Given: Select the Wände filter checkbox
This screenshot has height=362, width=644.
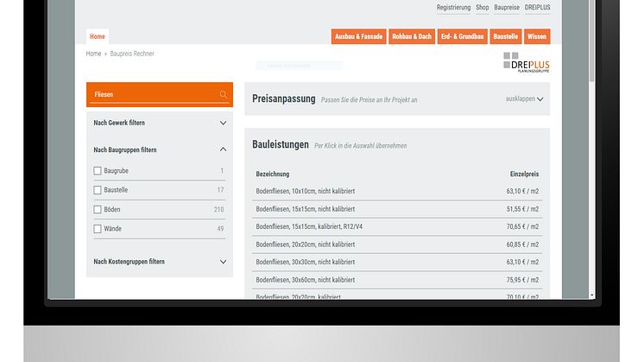Looking at the screenshot, I should [98, 229].
